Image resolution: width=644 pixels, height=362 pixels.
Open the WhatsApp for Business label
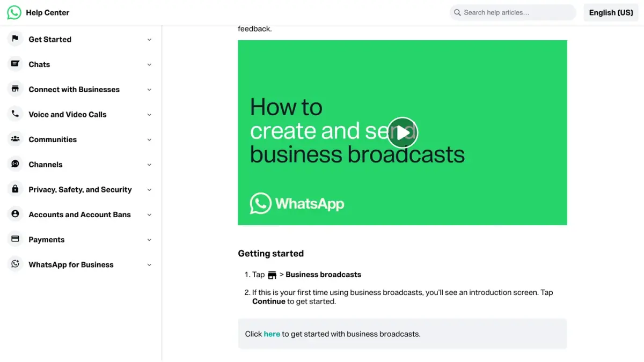pyautogui.click(x=71, y=264)
